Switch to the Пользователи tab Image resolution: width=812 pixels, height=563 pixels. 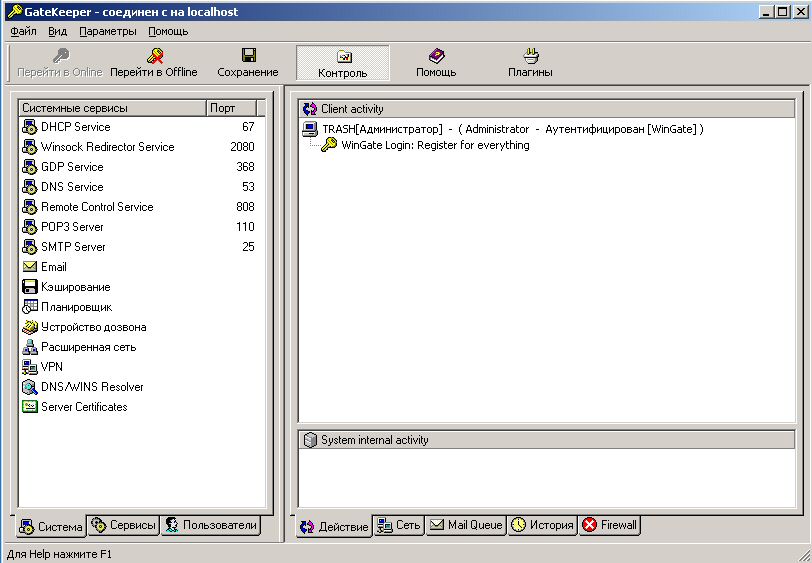click(x=211, y=525)
